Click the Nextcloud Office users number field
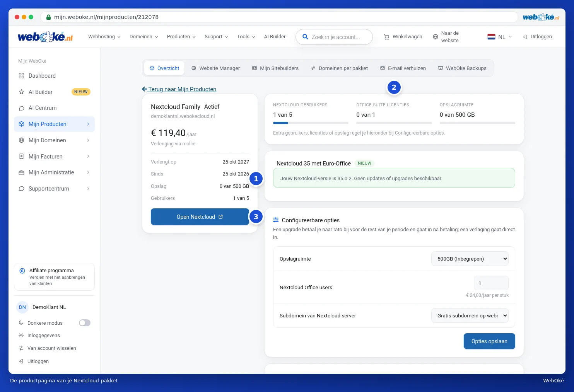Viewport: 574px width, 392px height. [x=491, y=283]
